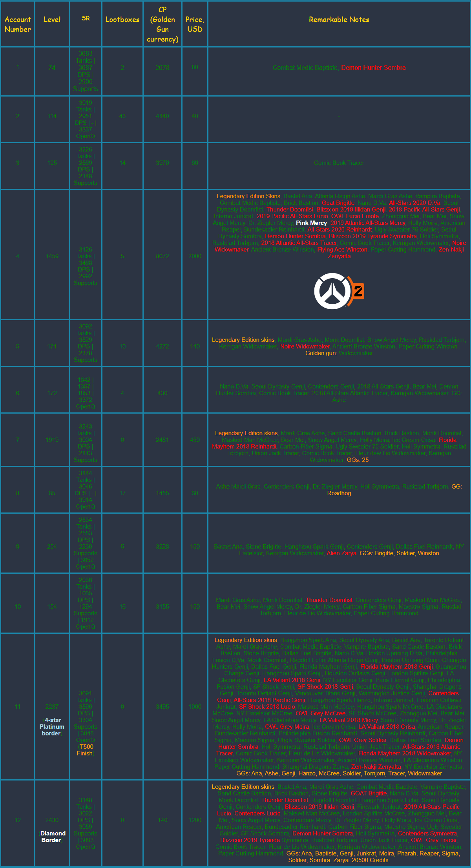Screen dimensions: 471x868
Task: Click CP value '3228' for account 9
Action: (x=162, y=547)
